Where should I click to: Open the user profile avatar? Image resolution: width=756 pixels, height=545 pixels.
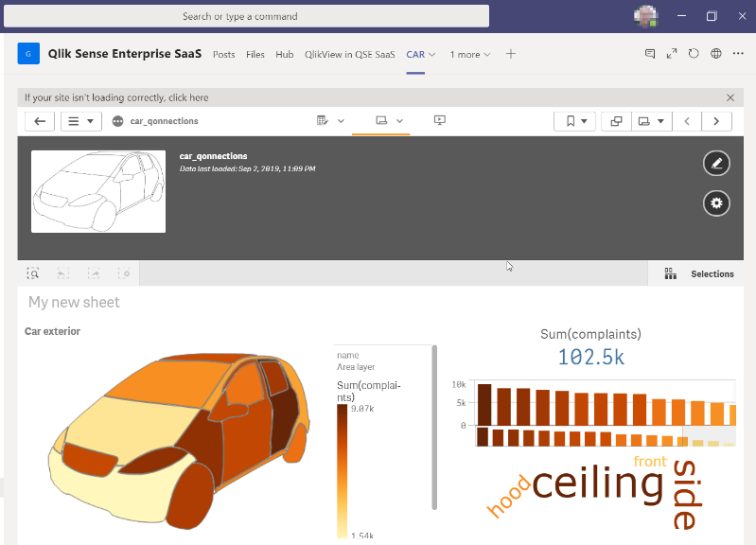pyautogui.click(x=646, y=16)
